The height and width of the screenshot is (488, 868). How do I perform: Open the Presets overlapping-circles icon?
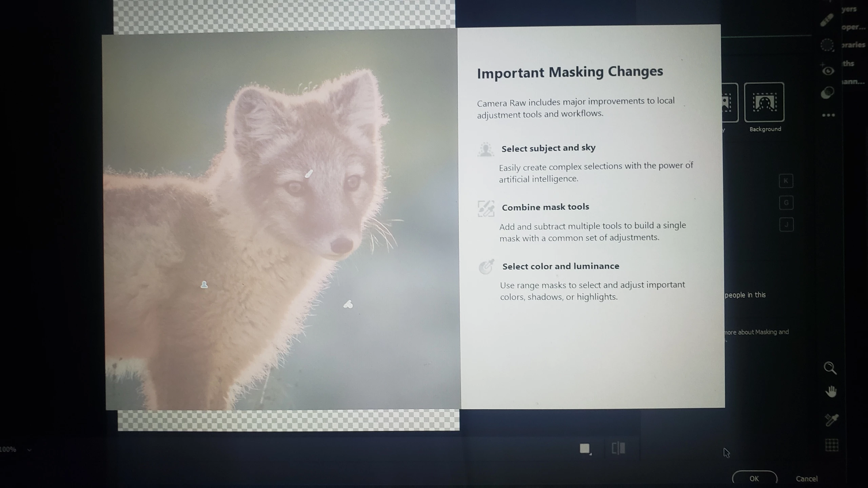point(828,93)
